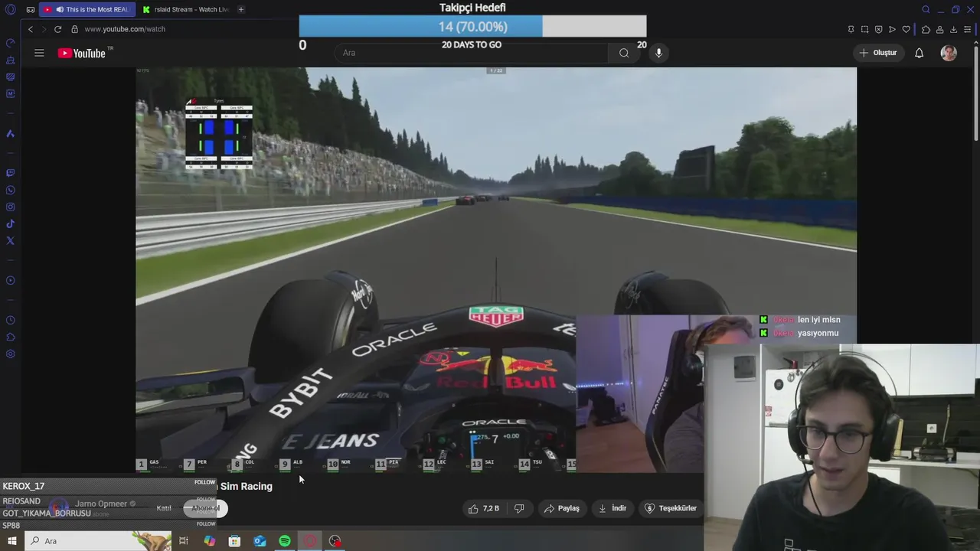Click the search tabs magnifier in title bar
This screenshot has height=551, width=980.
926,10
